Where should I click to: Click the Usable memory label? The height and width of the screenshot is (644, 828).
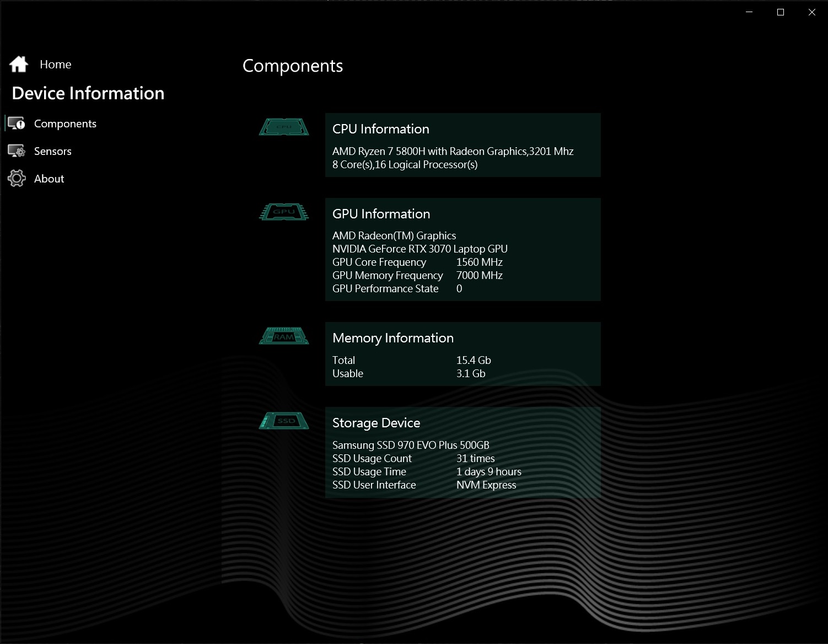click(348, 373)
